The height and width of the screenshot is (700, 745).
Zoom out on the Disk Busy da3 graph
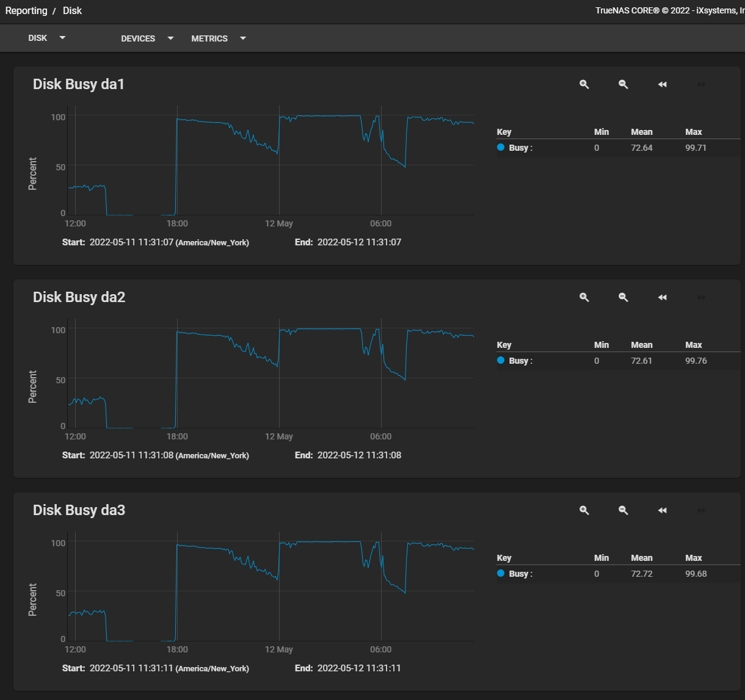[x=623, y=510]
